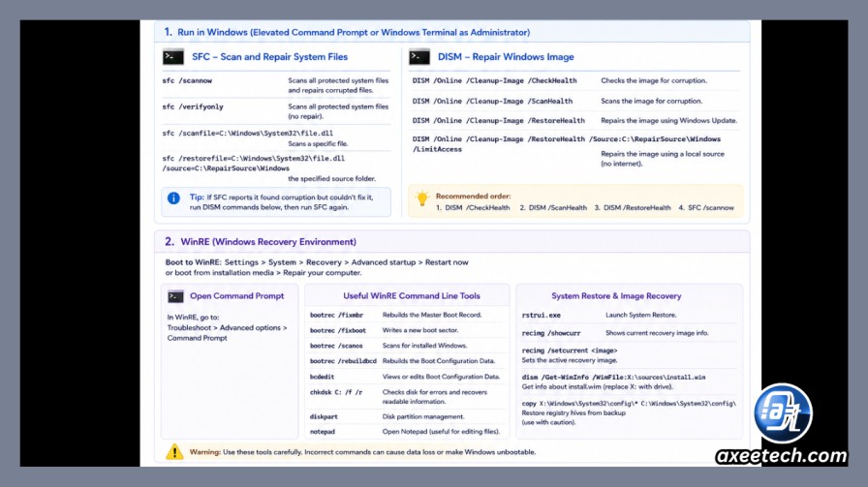This screenshot has width=868, height=487.
Task: Click the DISM /CheckHealth command line
Action: click(494, 80)
